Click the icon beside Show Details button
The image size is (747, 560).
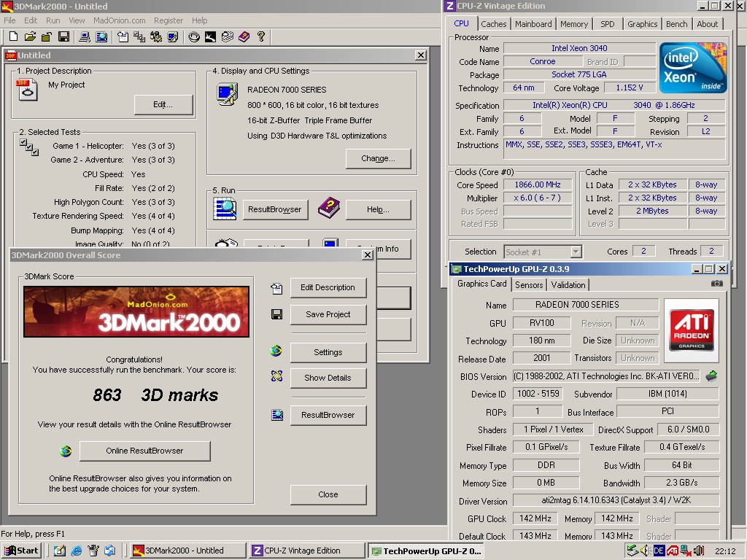click(x=276, y=376)
